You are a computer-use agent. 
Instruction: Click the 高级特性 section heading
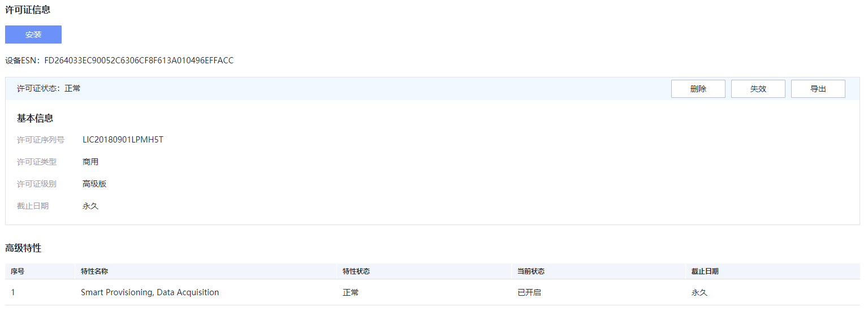click(x=23, y=248)
